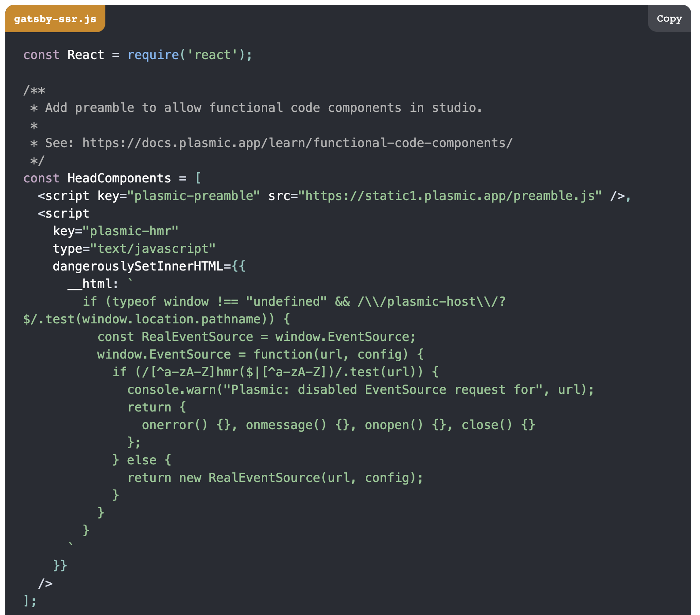This screenshot has height=615, width=700.
Task: Click the 'return new RealEventSource' line
Action: 275,478
